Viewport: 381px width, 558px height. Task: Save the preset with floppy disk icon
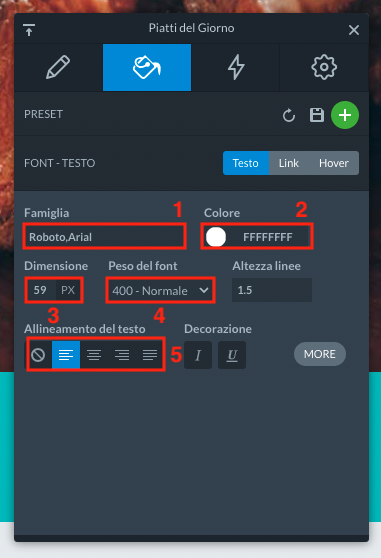click(317, 115)
